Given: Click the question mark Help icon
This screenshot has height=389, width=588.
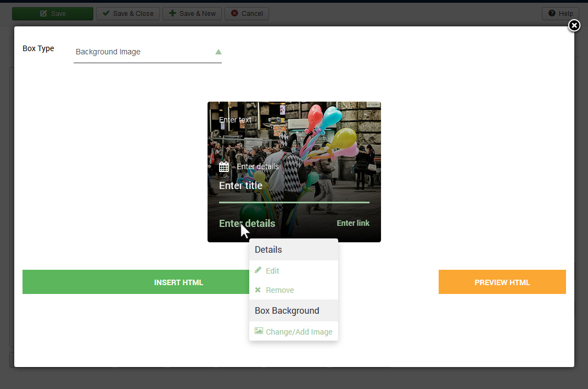Looking at the screenshot, I should 552,14.
